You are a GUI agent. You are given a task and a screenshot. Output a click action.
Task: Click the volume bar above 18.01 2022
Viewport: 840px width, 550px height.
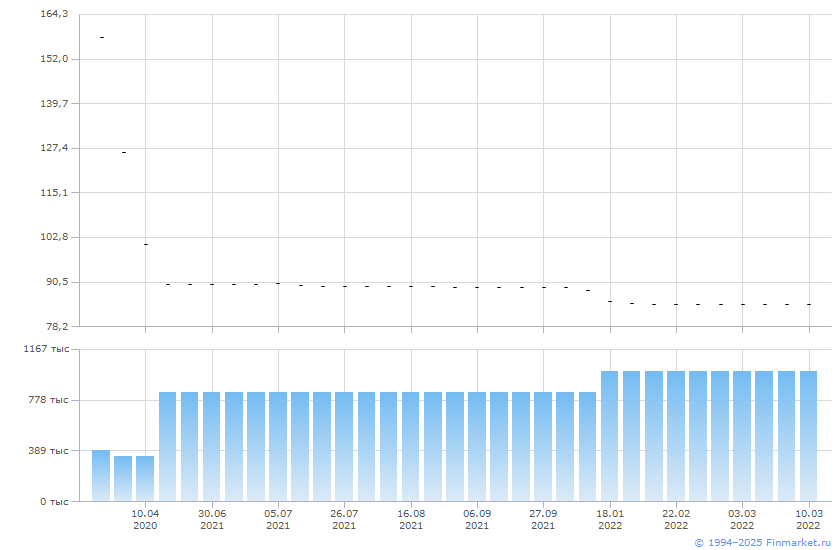610,436
